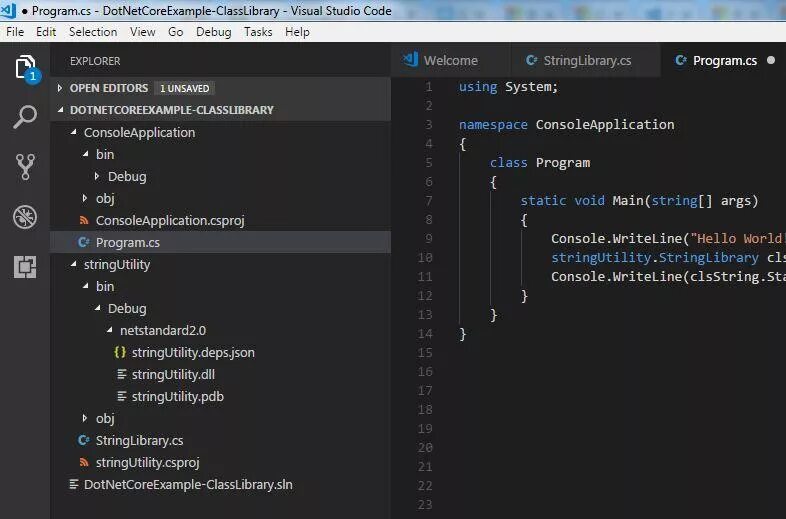Open the Source Control view
The image size is (786, 519).
(25, 166)
